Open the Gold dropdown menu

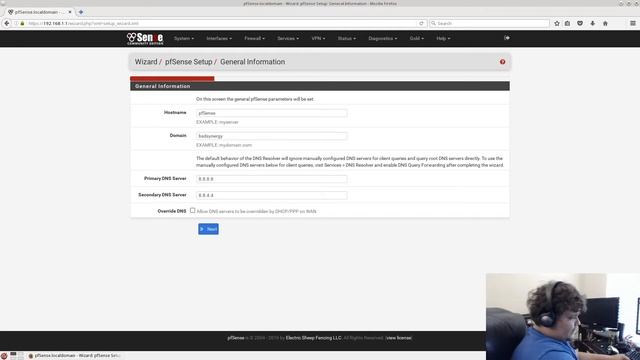pos(416,38)
